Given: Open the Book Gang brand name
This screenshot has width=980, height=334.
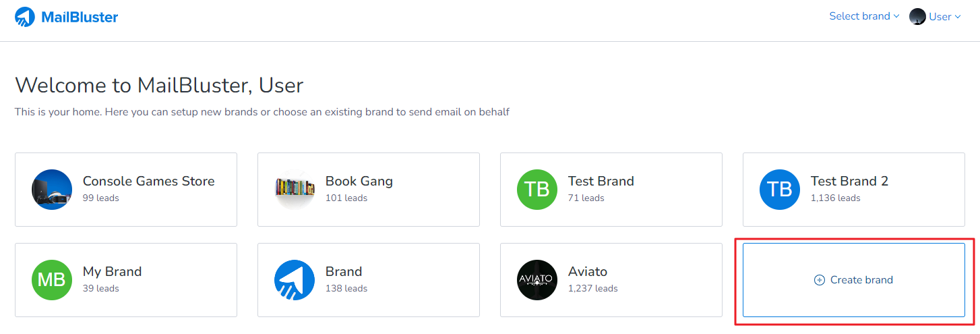Looking at the screenshot, I should click(x=359, y=182).
